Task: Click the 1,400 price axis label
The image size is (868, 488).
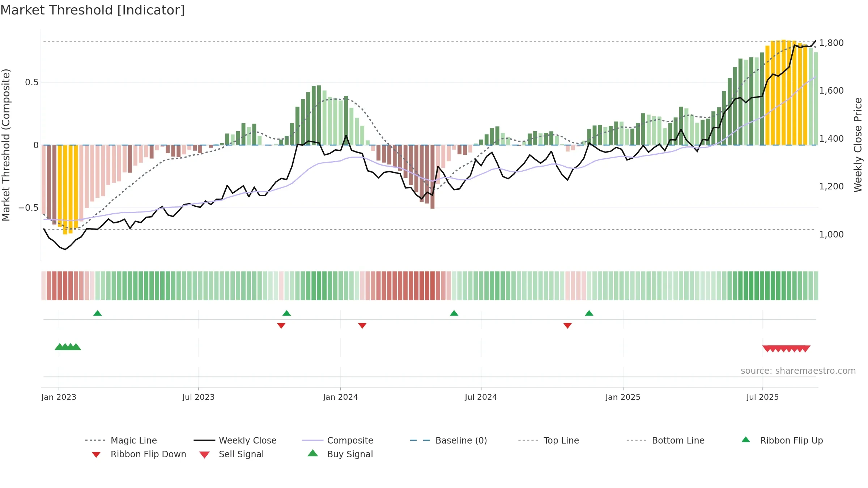Action: tap(831, 138)
